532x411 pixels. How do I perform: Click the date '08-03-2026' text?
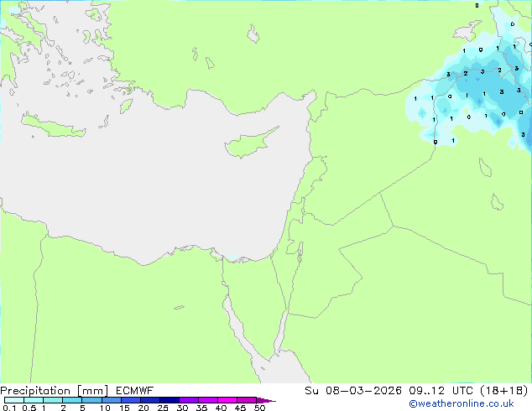(x=363, y=391)
